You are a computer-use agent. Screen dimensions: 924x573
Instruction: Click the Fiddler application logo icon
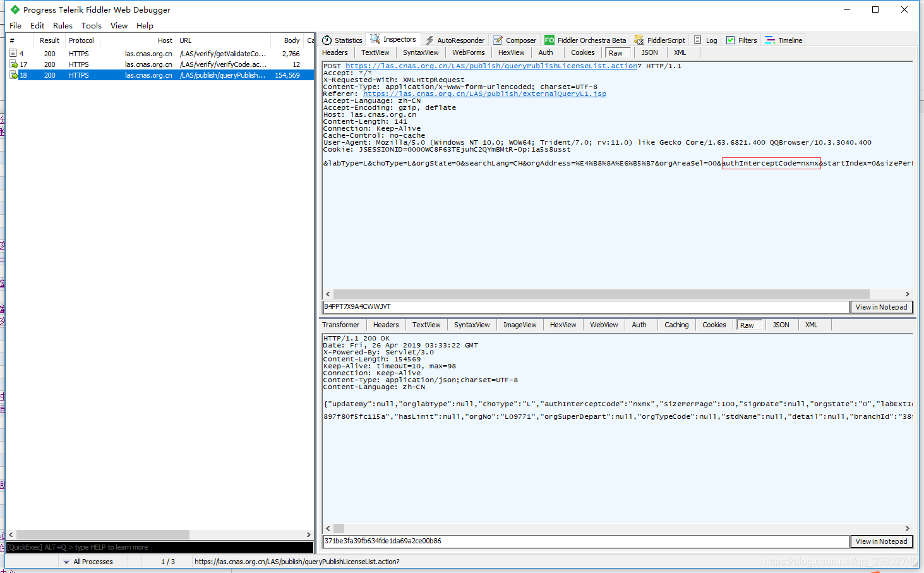15,9
